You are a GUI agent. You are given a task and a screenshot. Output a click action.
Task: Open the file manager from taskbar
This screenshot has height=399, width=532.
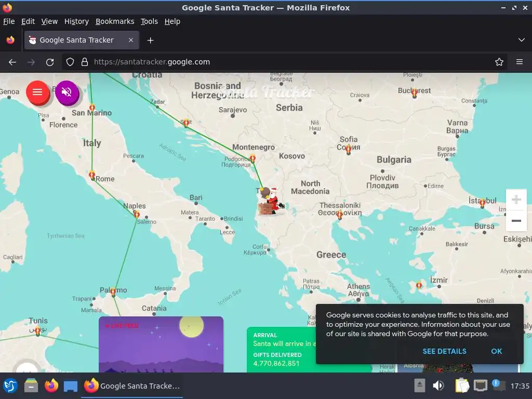coord(31,386)
